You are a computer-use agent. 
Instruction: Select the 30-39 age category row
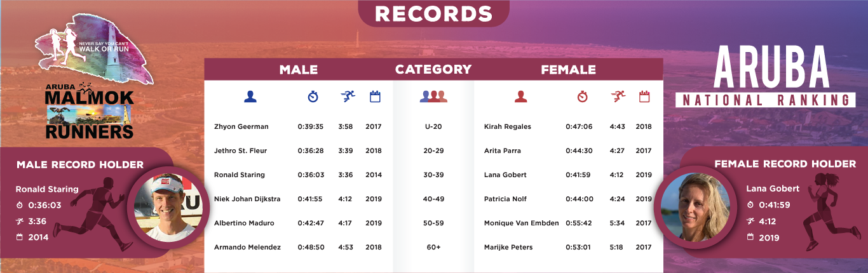[x=433, y=175]
